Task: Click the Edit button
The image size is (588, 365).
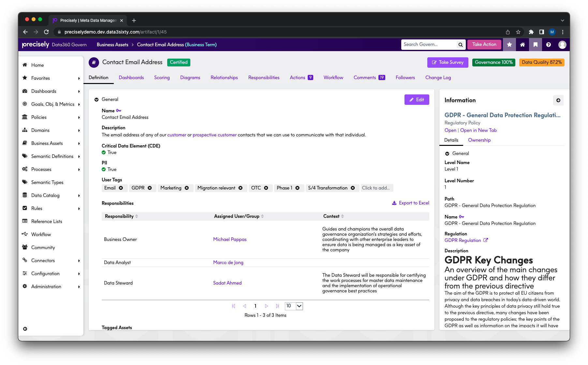Action: (x=417, y=100)
